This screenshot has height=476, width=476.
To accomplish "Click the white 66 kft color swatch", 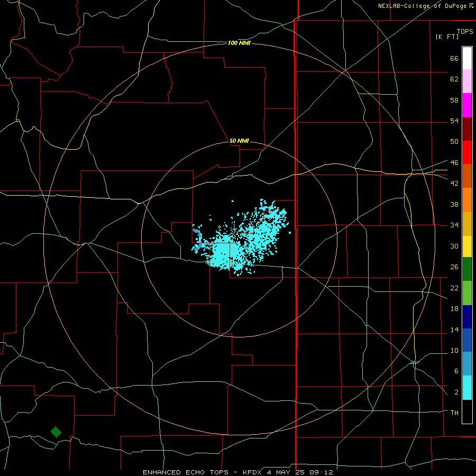I will click(467, 58).
